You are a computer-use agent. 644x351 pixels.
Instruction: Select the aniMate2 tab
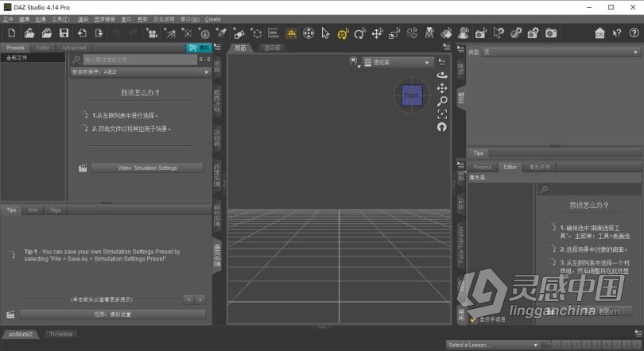[x=20, y=334]
